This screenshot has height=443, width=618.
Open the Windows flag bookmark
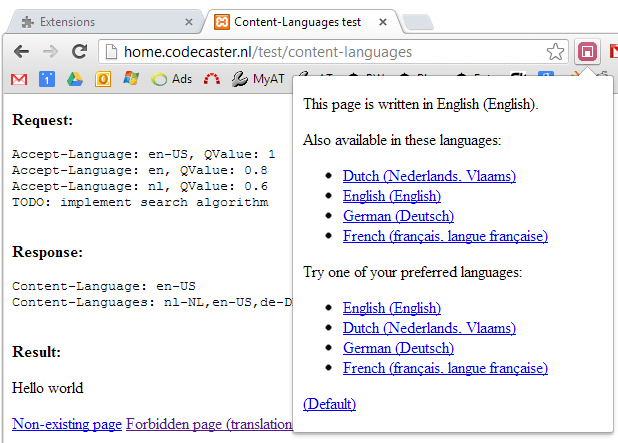point(131,78)
